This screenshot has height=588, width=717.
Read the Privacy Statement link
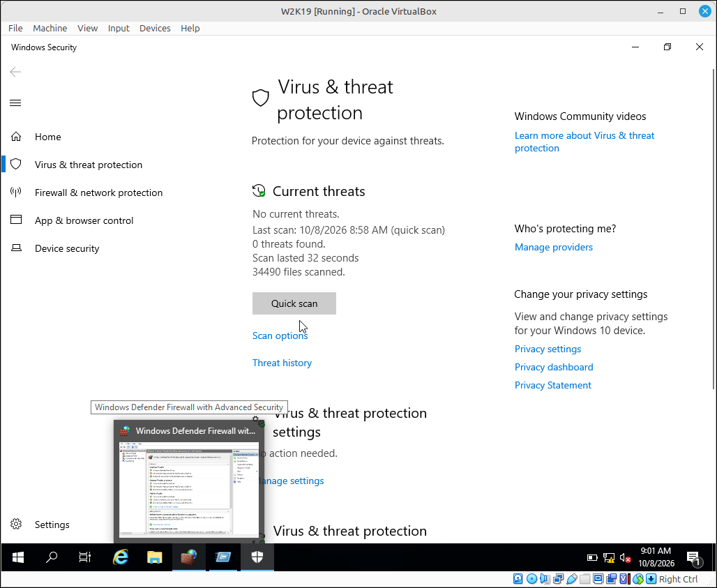click(x=553, y=386)
